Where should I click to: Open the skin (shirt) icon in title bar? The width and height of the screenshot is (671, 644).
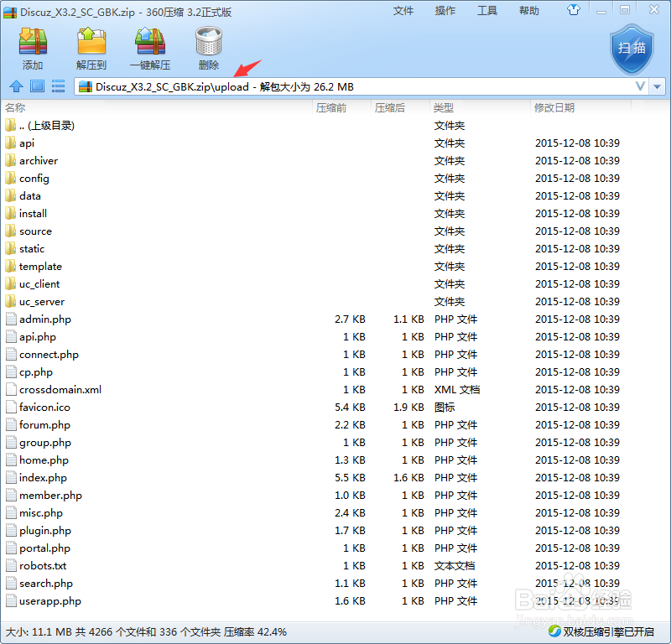574,10
